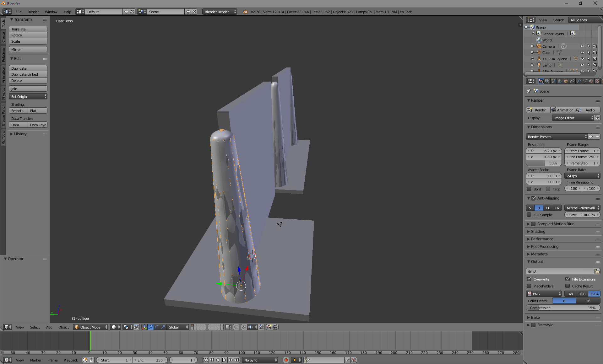The height and width of the screenshot is (364, 603).
Task: Hide Cube using its eye icon
Action: (582, 52)
